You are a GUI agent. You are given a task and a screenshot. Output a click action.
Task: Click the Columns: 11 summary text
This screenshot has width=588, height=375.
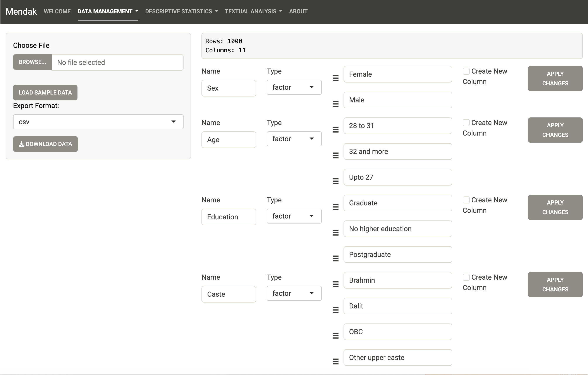226,50
